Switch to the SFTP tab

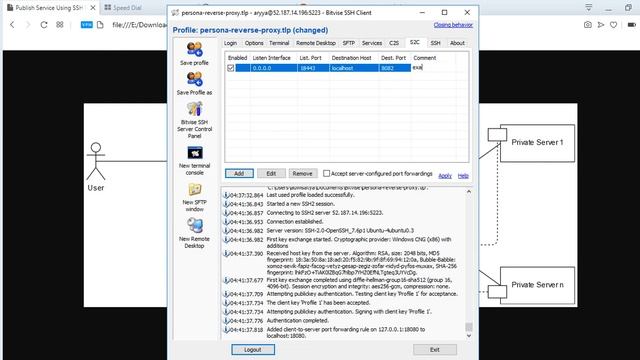(x=349, y=43)
